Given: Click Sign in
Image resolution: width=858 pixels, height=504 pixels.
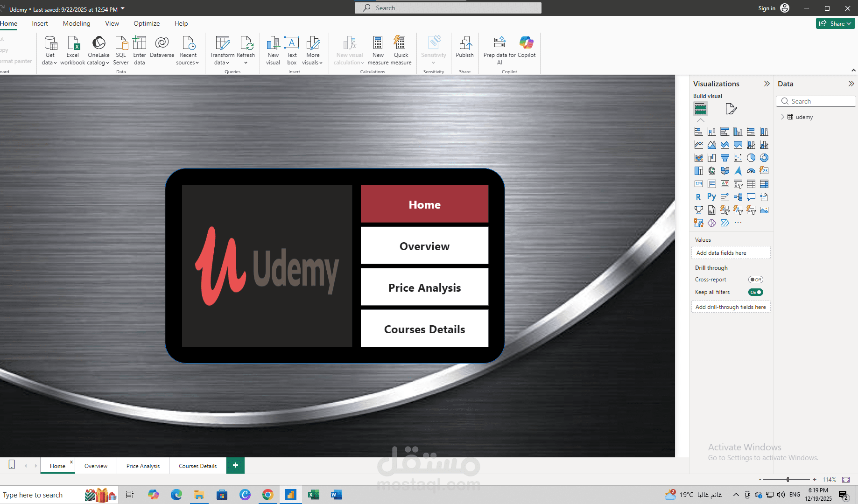Looking at the screenshot, I should [x=774, y=8].
